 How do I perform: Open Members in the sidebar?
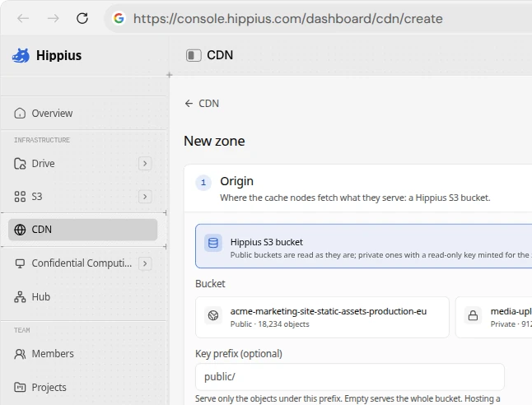click(83, 354)
